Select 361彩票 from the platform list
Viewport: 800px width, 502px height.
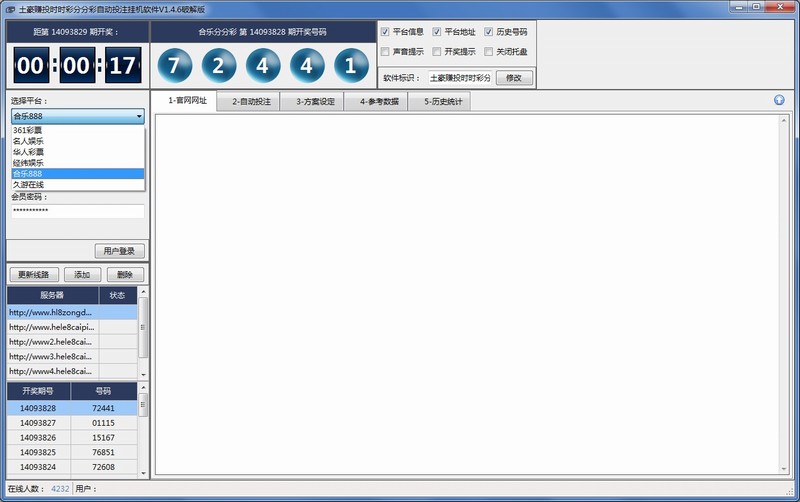click(28, 130)
